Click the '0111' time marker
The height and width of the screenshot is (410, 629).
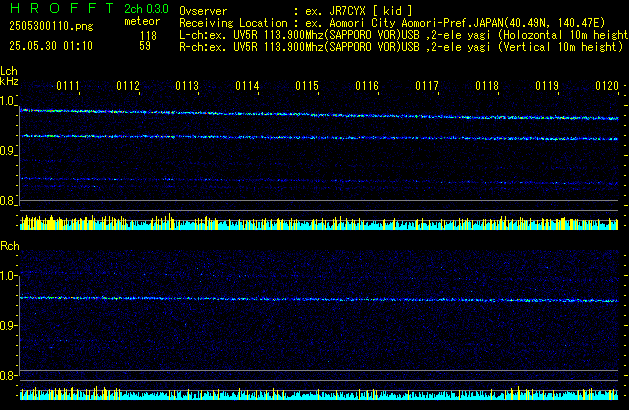(68, 86)
